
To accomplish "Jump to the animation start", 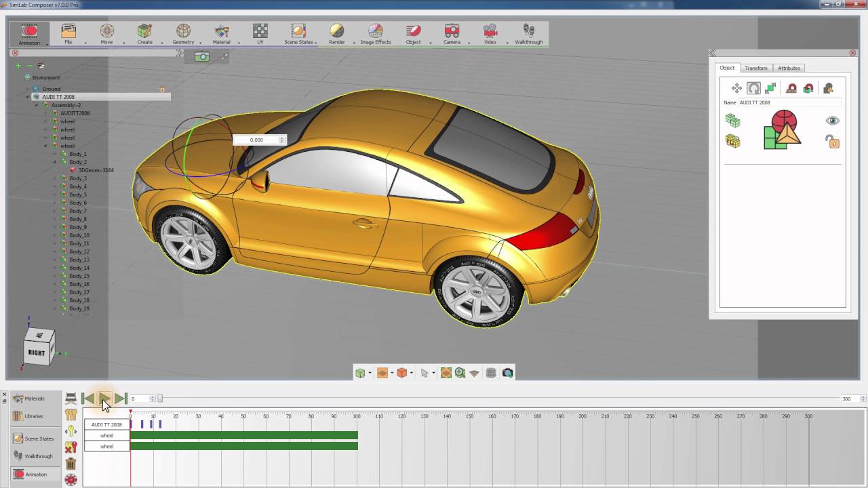I will (x=88, y=399).
